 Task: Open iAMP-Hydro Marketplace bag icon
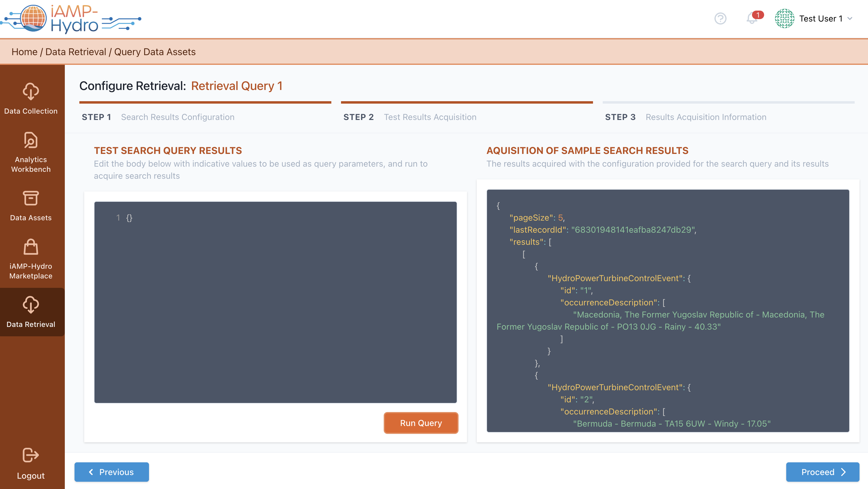[x=31, y=247]
